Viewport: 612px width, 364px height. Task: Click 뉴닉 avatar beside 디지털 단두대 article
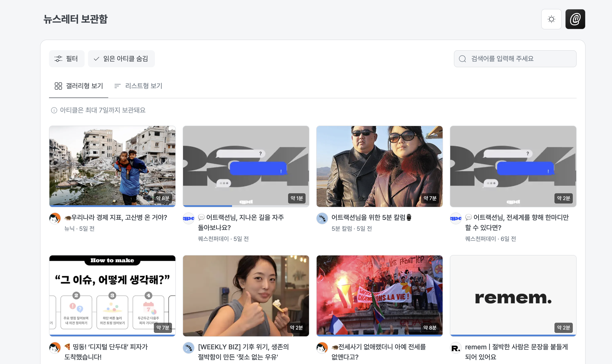coord(55,348)
